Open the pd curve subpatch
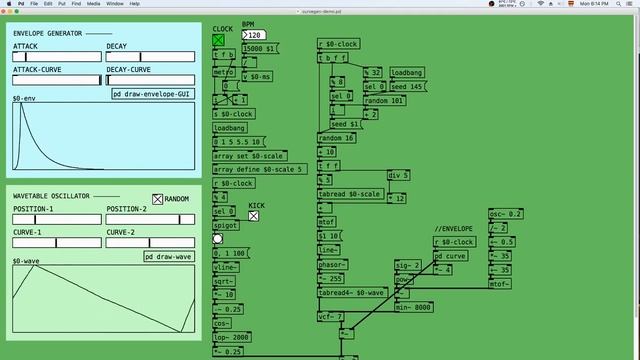 (x=450, y=256)
